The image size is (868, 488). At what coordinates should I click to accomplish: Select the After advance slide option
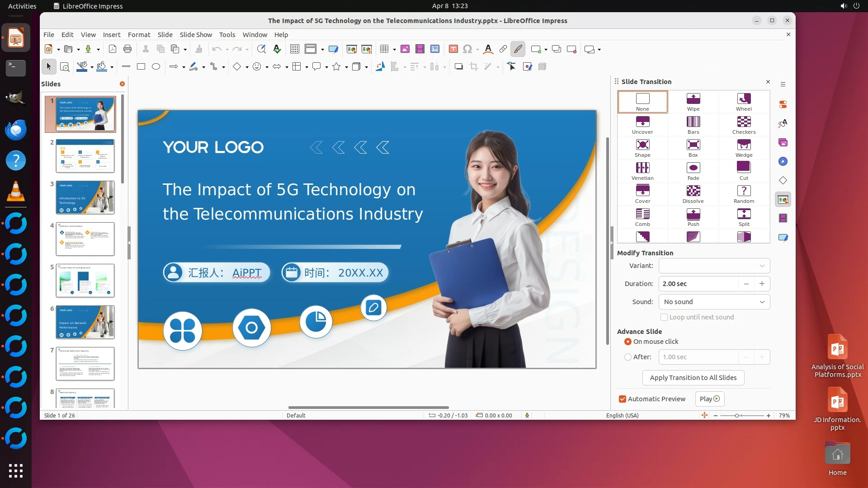click(x=628, y=357)
